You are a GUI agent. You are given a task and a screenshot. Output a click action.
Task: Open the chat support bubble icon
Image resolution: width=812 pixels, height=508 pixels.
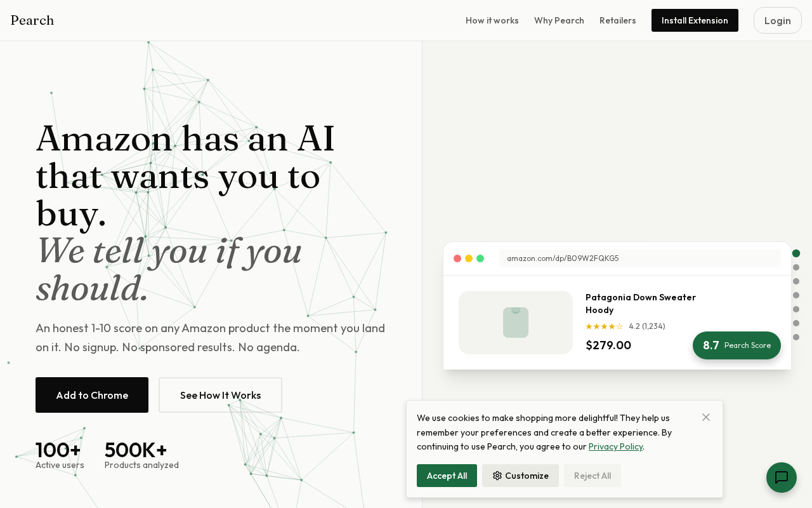781,478
